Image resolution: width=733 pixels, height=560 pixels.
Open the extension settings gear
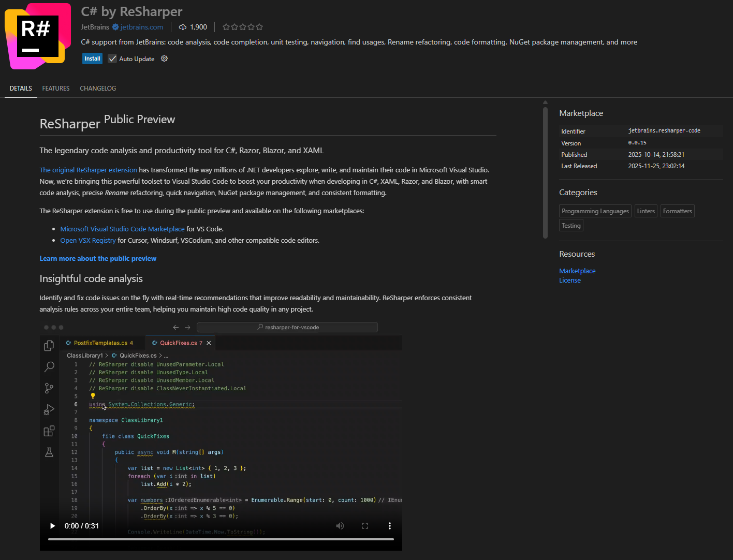(x=164, y=58)
